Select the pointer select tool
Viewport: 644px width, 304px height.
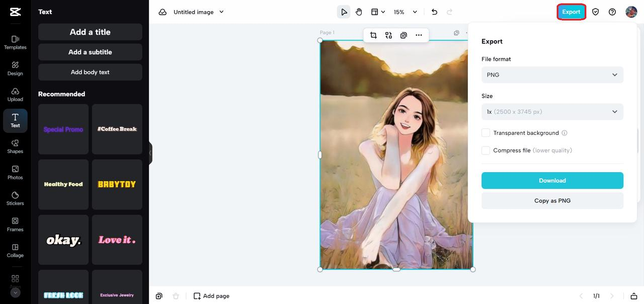[344, 12]
